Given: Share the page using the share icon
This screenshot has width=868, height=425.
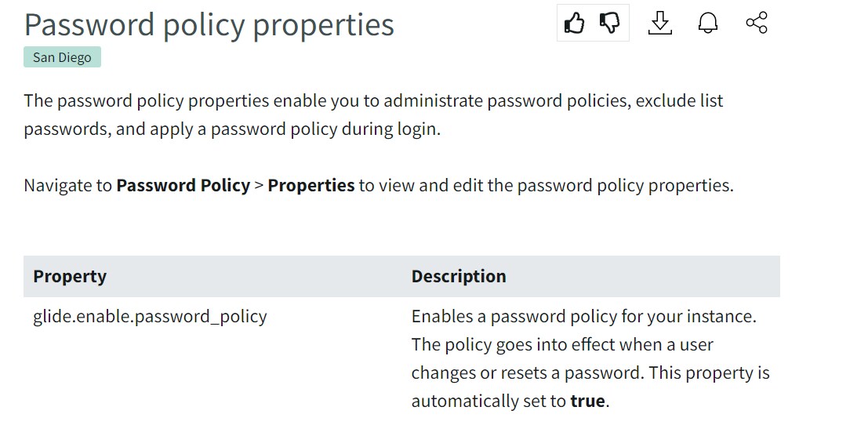Looking at the screenshot, I should click(x=757, y=24).
